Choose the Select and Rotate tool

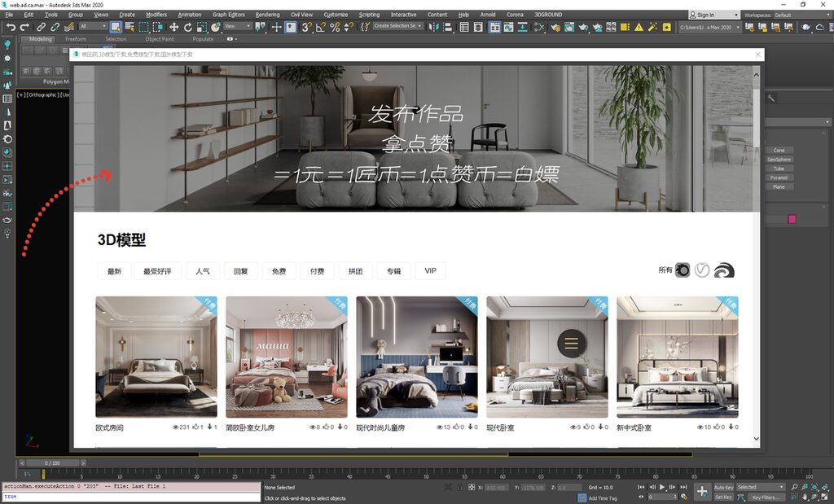point(188,27)
